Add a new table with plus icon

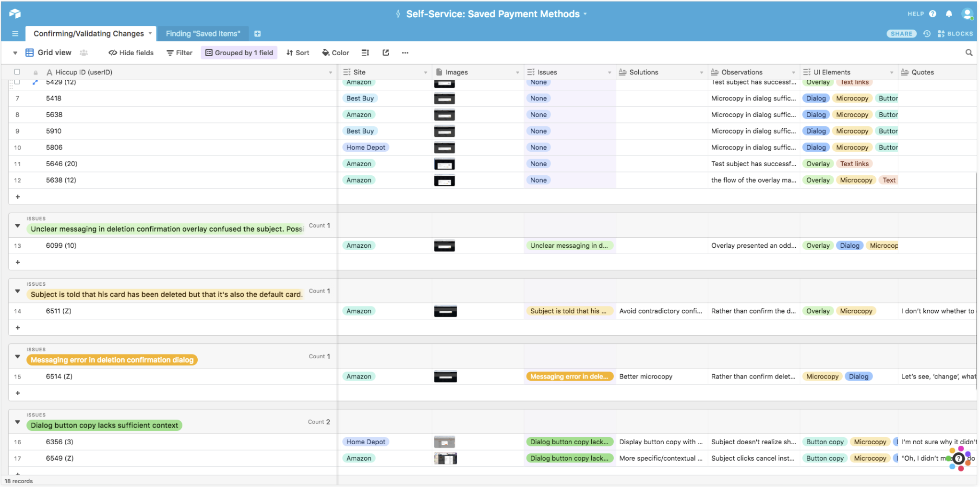[x=257, y=34]
